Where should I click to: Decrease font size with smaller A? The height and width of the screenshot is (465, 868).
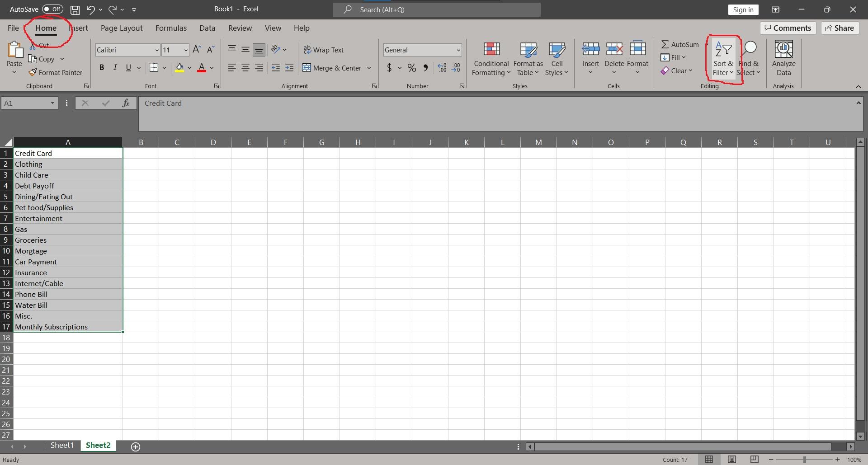[x=211, y=50]
